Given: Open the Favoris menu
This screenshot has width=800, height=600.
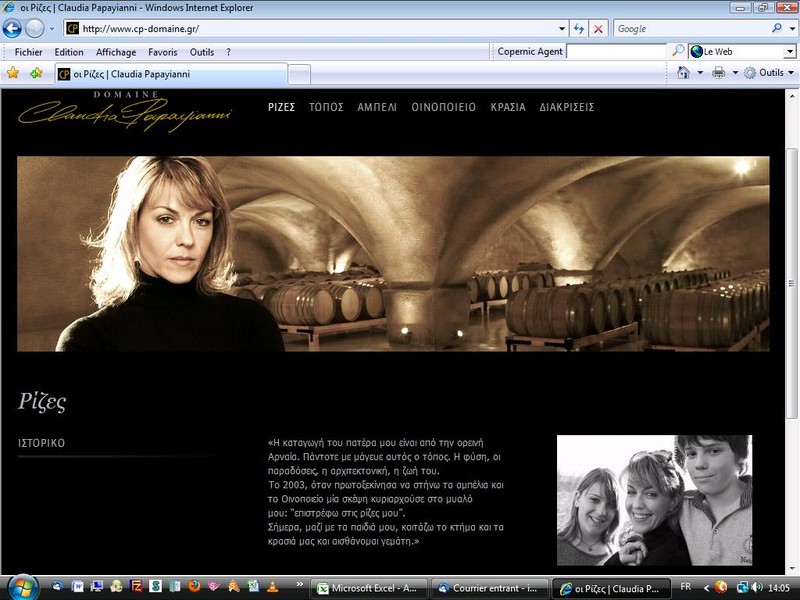Looking at the screenshot, I should point(163,52).
